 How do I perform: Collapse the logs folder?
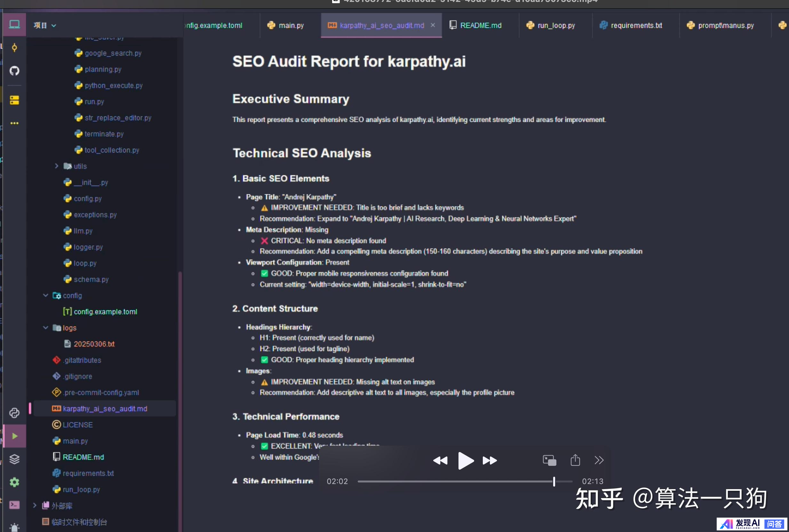tap(45, 327)
